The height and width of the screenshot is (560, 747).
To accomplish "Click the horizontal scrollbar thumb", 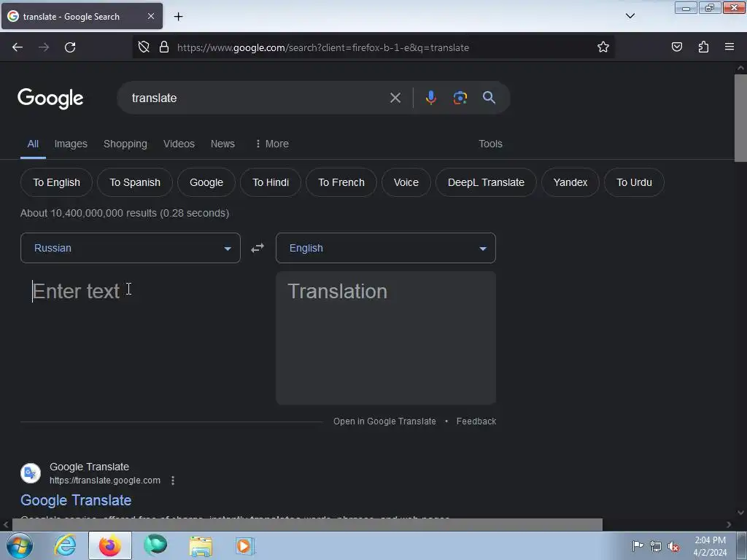I will [x=307, y=524].
